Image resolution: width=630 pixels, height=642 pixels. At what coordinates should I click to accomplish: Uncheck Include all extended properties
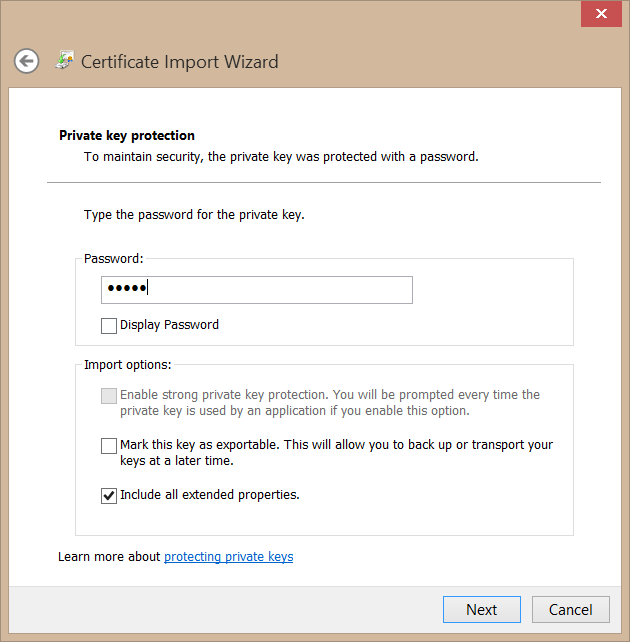(109, 495)
